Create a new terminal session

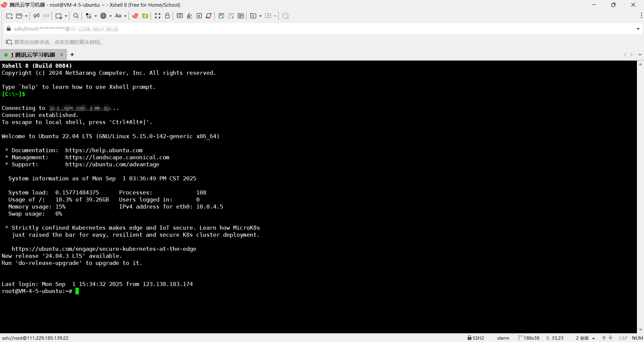coord(9,16)
